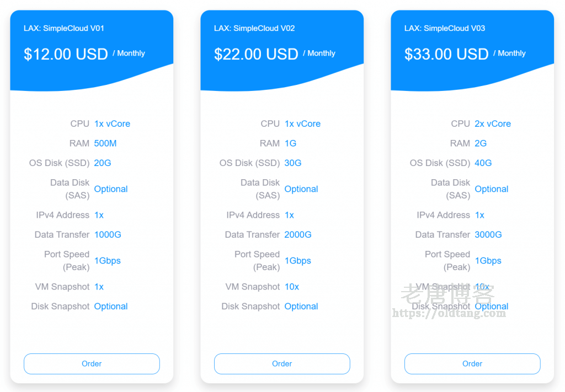Click Order on the SimpleCloud V01 plan
Viewport: 565px width, 392px height.
[91, 364]
